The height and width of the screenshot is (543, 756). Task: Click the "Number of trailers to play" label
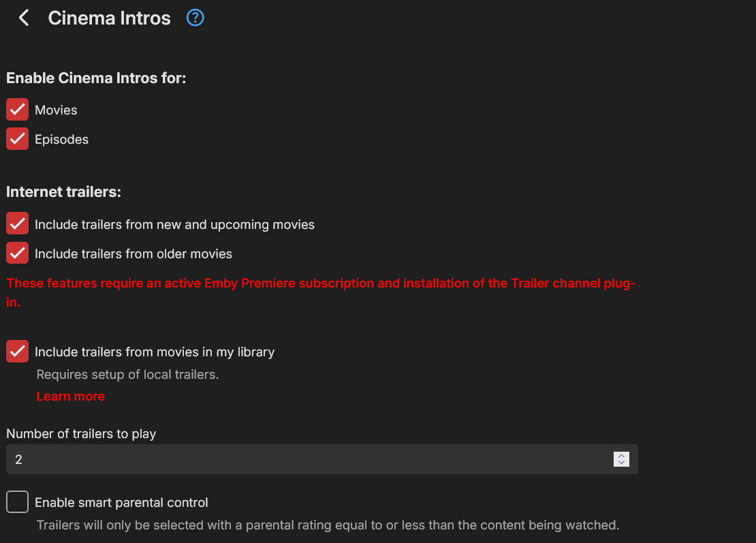click(x=81, y=434)
